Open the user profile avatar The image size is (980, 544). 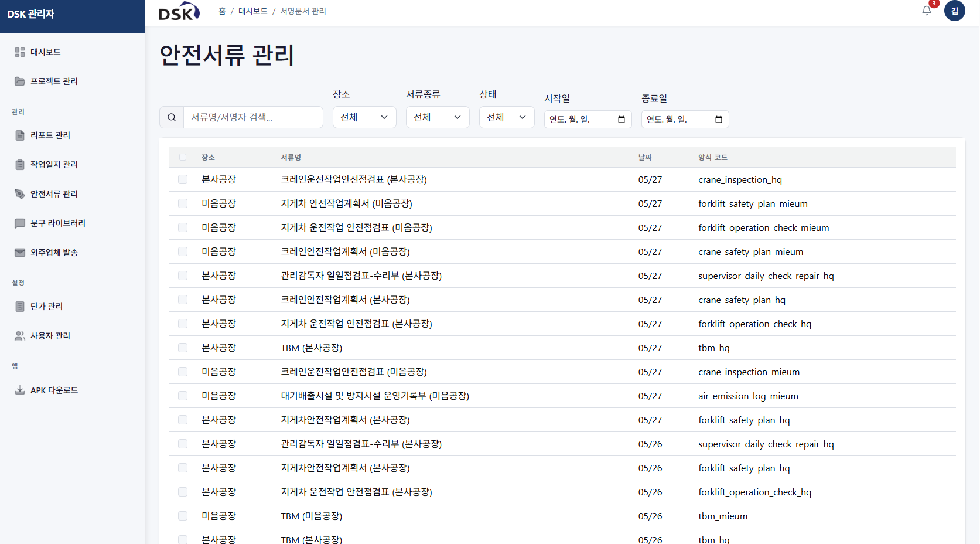[x=954, y=11]
